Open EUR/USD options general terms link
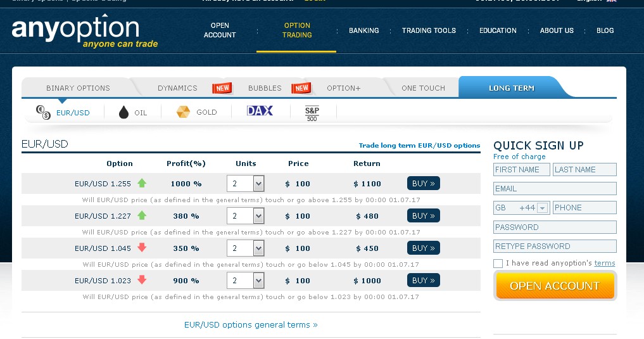Image resolution: width=644 pixels, height=339 pixels. (x=251, y=324)
